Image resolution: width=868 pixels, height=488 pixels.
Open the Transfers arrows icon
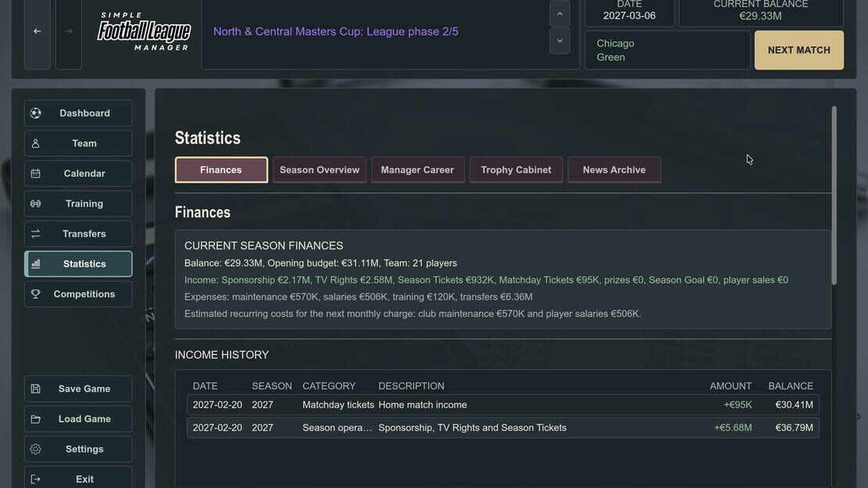point(35,234)
